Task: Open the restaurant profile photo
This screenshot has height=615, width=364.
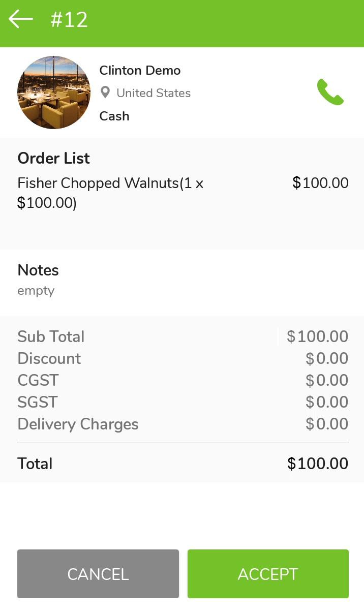Action: pos(53,93)
